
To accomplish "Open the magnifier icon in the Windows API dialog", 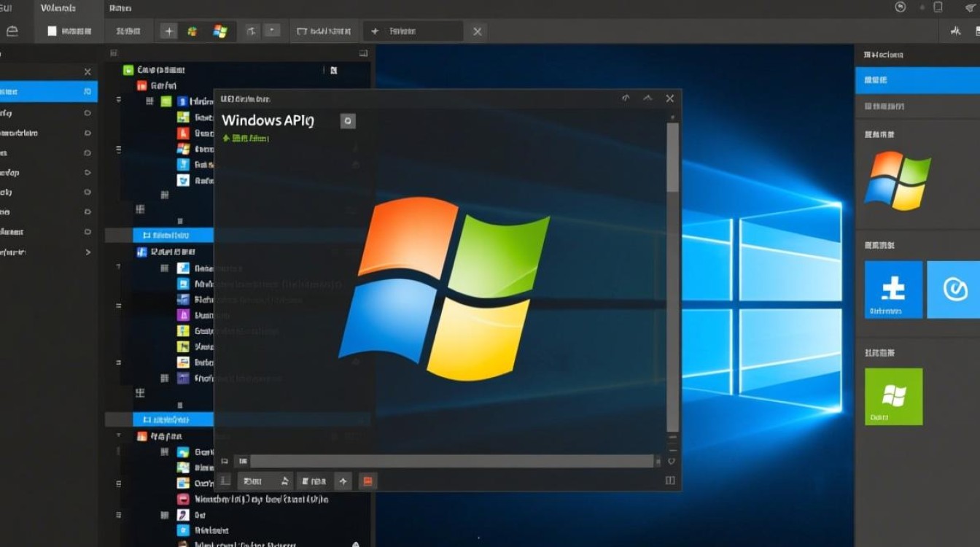I will 348,120.
